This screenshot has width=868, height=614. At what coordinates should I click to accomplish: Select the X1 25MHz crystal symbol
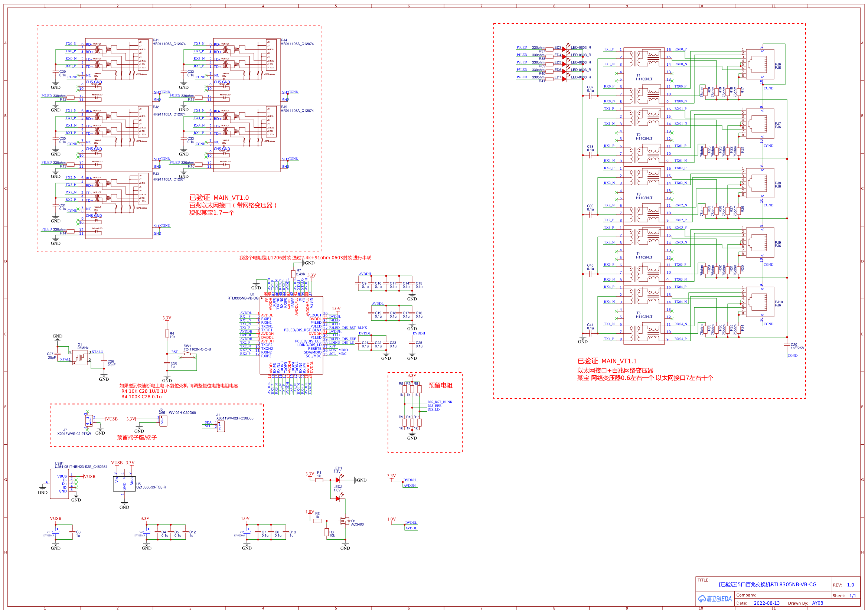[80, 357]
